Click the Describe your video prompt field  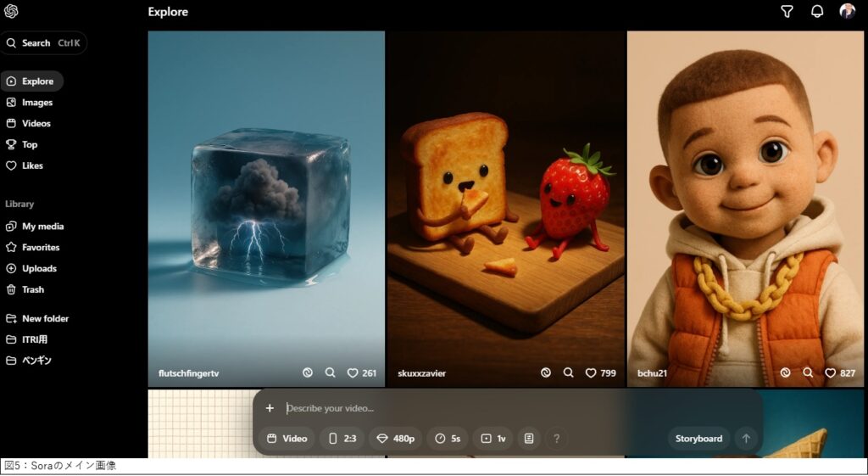click(509, 408)
